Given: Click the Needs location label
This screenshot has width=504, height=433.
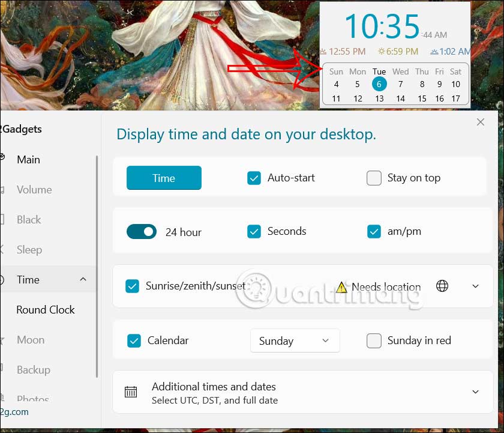Looking at the screenshot, I should click(x=386, y=286).
